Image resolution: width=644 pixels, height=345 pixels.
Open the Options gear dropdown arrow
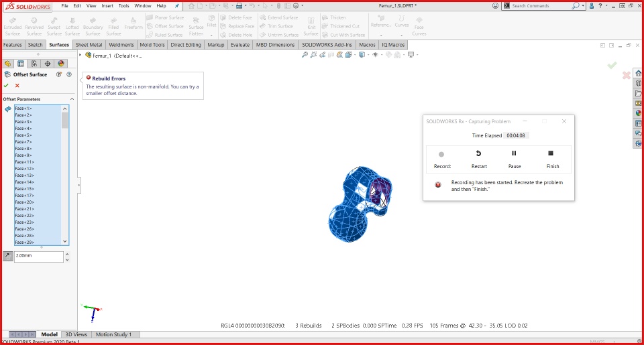[303, 6]
